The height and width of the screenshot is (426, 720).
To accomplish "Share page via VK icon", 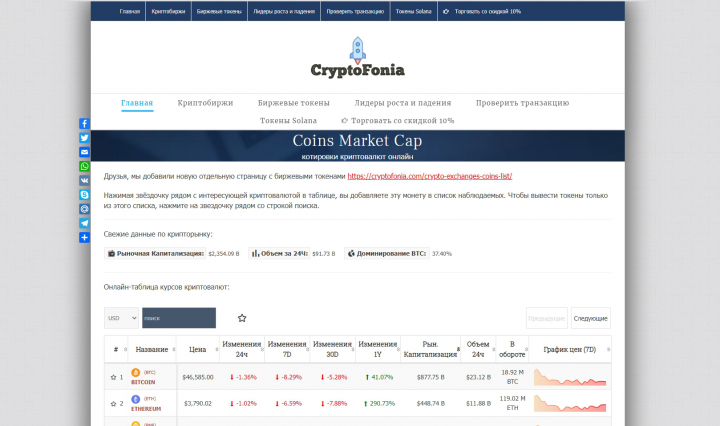I will (84, 180).
